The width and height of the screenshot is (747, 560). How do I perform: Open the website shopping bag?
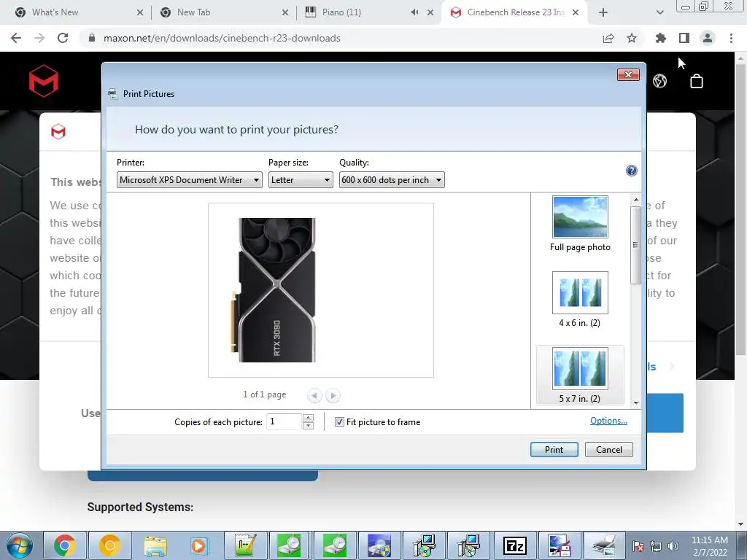[697, 81]
